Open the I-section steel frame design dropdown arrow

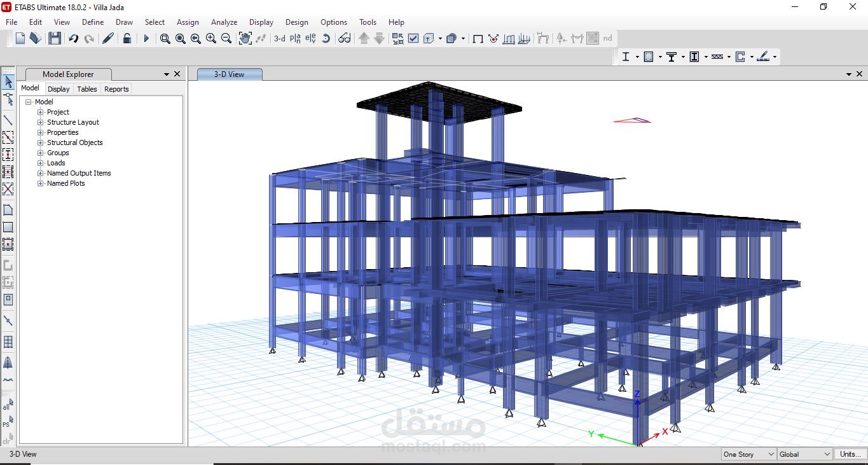pos(637,57)
